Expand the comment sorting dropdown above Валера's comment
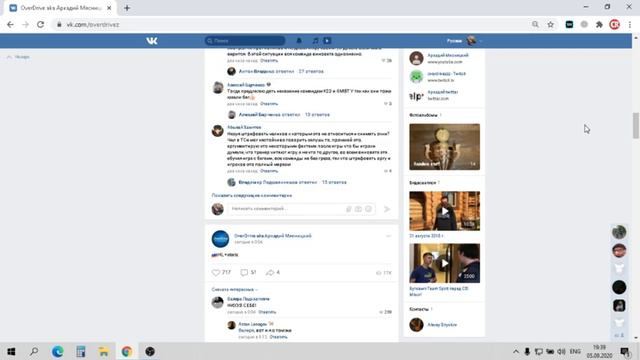The width and height of the screenshot is (640, 360). pyautogui.click(x=235, y=289)
